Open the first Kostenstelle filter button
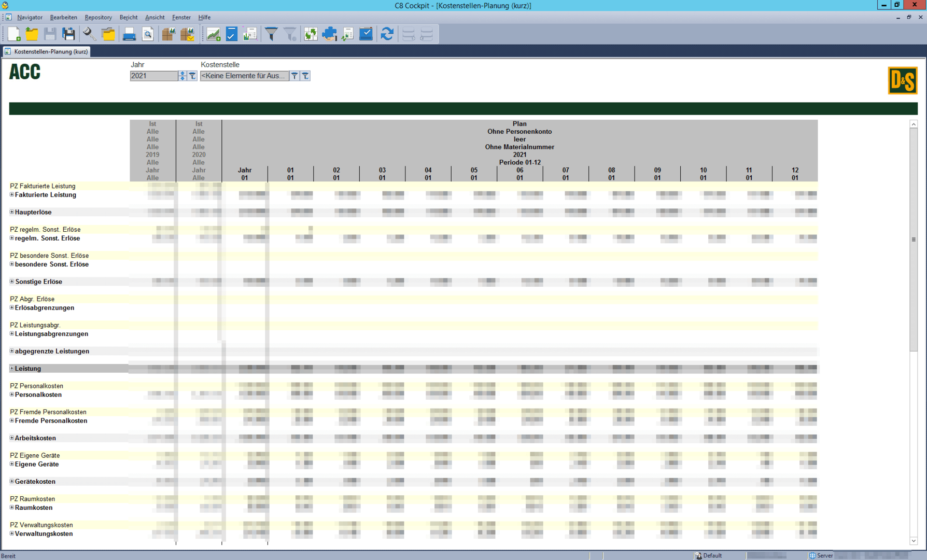 [x=294, y=76]
